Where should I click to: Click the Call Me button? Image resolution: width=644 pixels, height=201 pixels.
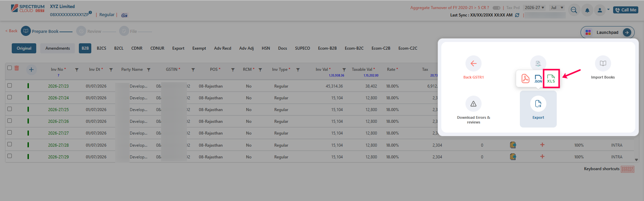click(x=626, y=10)
